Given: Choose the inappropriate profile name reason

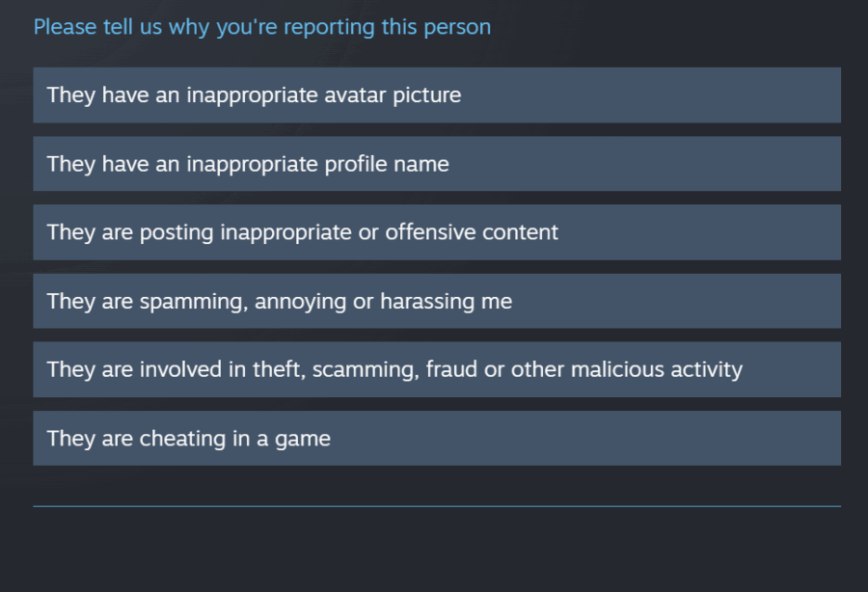Looking at the screenshot, I should coord(436,164).
